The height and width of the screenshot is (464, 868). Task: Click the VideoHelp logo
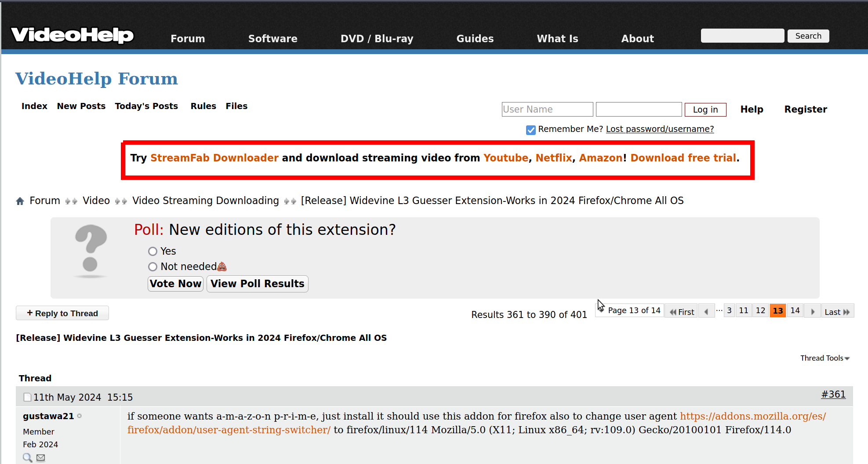tap(72, 35)
